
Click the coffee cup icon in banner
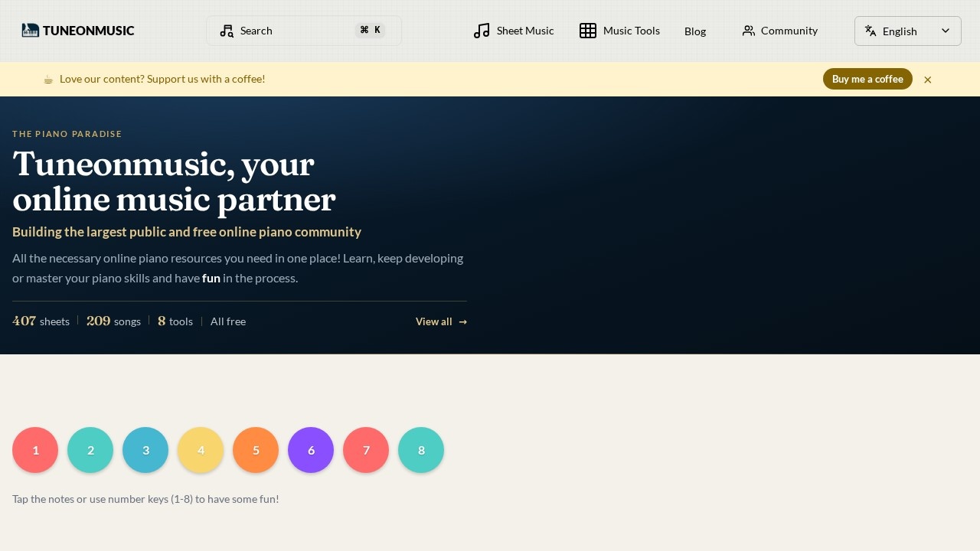pyautogui.click(x=48, y=79)
